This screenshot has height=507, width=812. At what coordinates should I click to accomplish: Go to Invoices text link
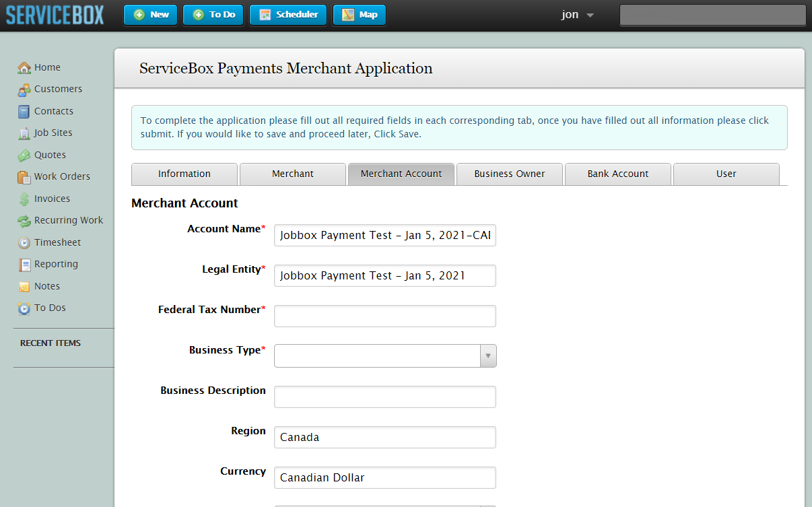pos(53,199)
